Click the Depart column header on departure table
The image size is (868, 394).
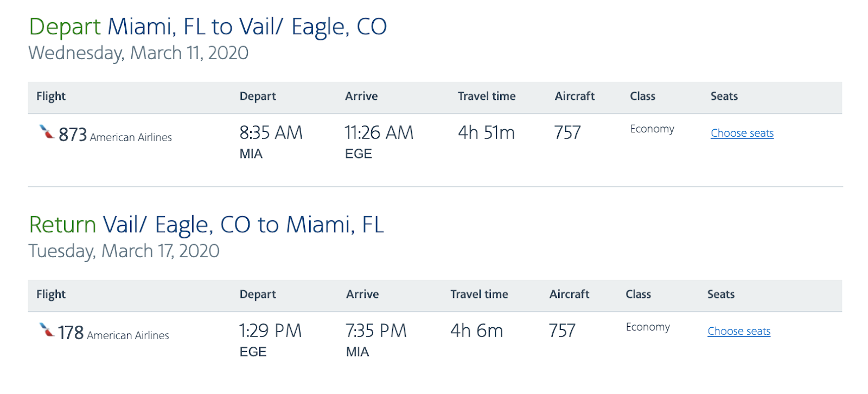(258, 96)
